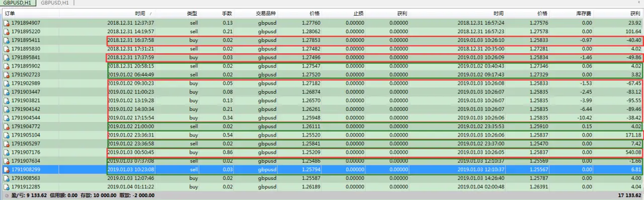Click the 盈/亏: 9 133.62 summary text
Screen dimensions: 644x200
pos(30,195)
